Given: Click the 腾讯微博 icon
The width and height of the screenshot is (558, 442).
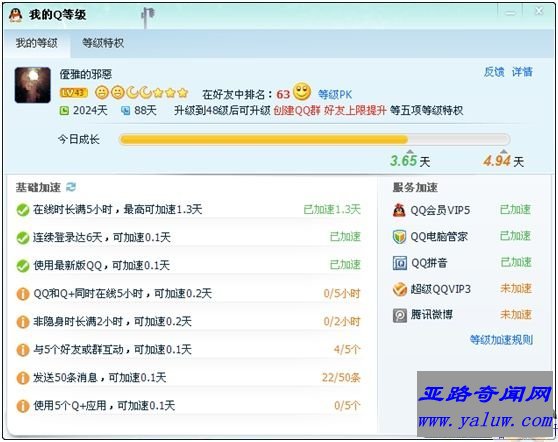Looking at the screenshot, I should tap(400, 315).
